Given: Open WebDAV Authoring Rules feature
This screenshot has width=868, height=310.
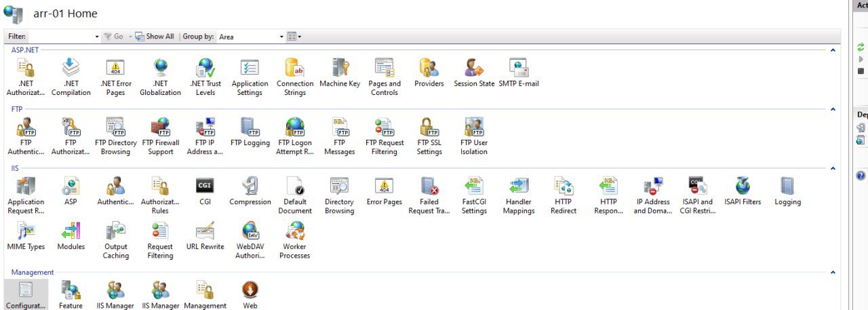Looking at the screenshot, I should [x=250, y=241].
